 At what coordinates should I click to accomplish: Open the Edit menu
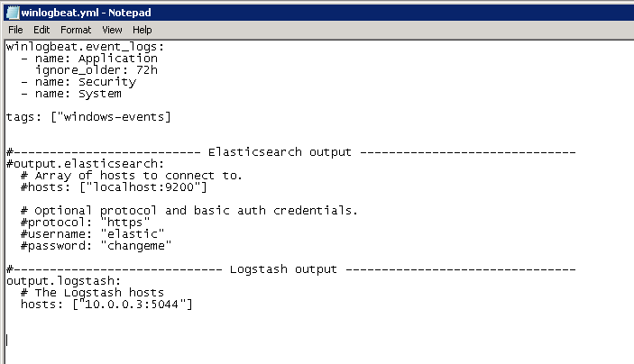pos(41,30)
